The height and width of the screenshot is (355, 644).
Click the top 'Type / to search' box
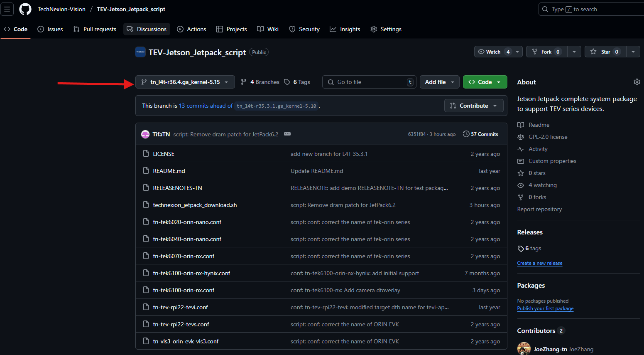point(591,9)
